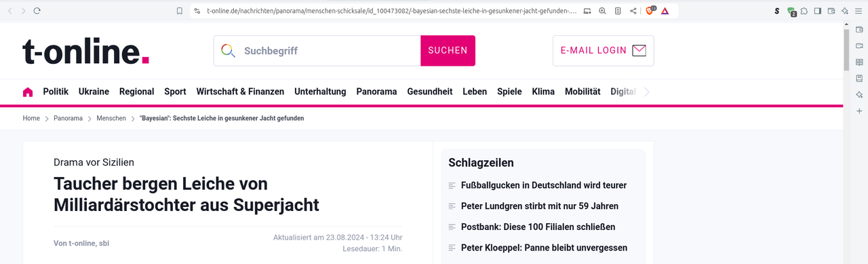Click the cast/screen icon in address bar

tap(587, 11)
